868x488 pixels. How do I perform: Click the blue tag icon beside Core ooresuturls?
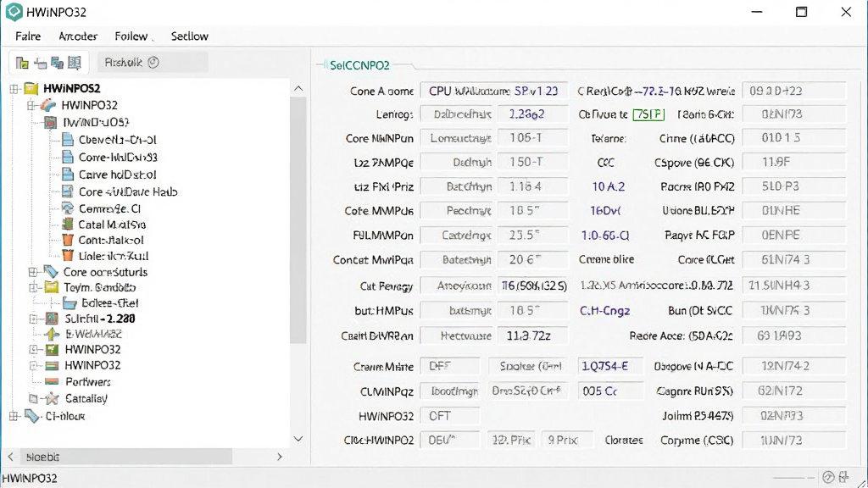51,272
